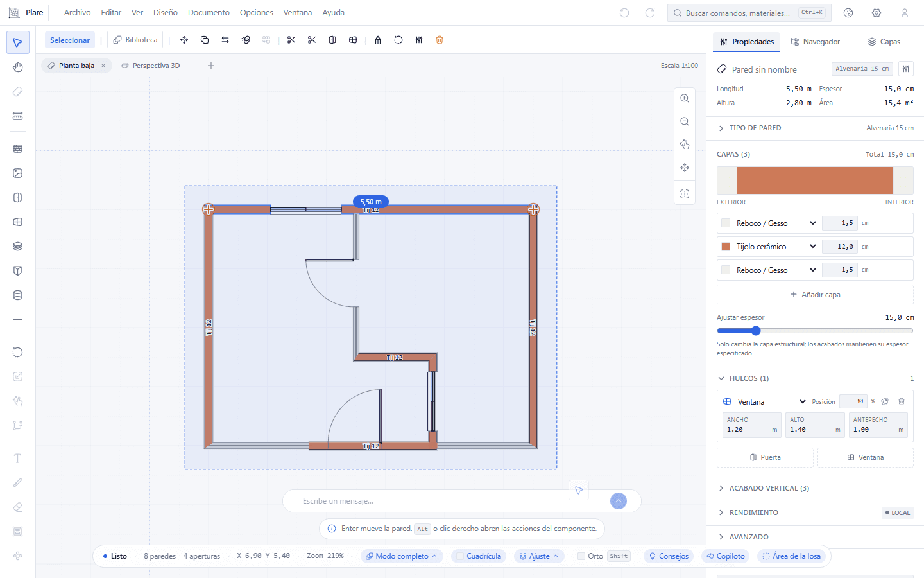The width and height of the screenshot is (924, 578).
Task: Open the Diseño menu
Action: pyautogui.click(x=166, y=13)
